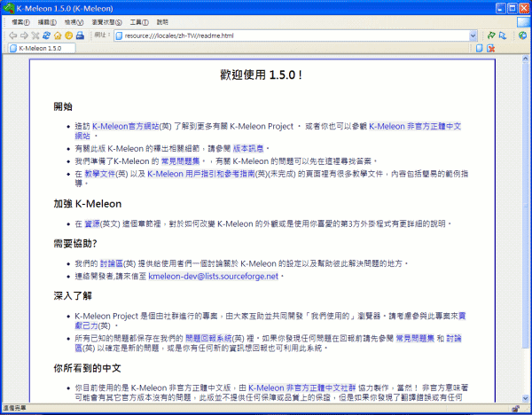This screenshot has height=415, width=532.
Task: Open the K-Meleon 非官方正體中文網站 link
Action: tap(415, 126)
